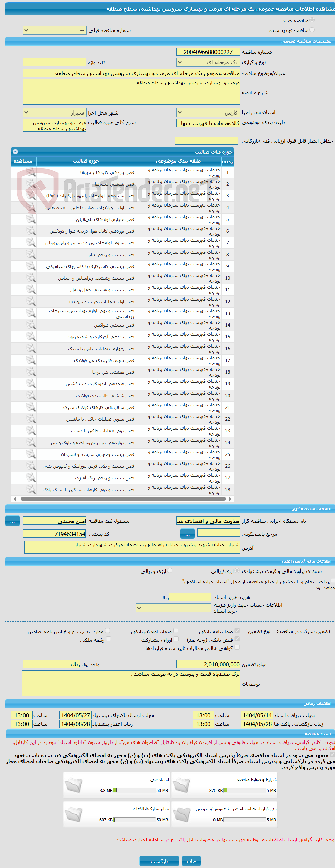Viewport: 335px width, 868px height.
Task: Open view icon for activity row 24
Action: (31, 443)
